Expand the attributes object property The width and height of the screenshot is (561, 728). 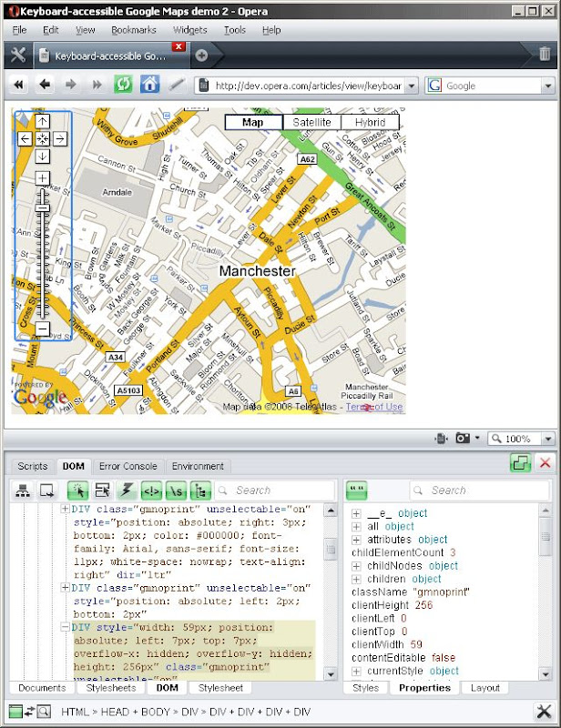coord(356,540)
